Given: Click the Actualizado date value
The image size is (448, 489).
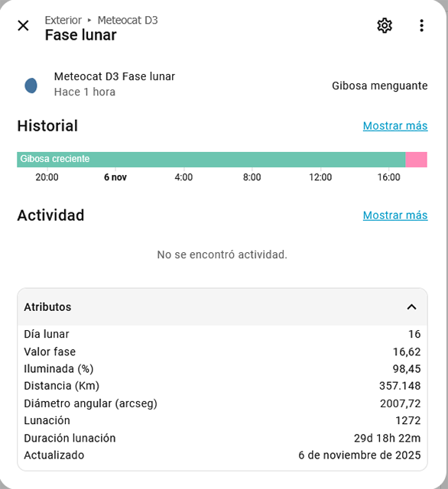Looking at the screenshot, I should point(359,455).
